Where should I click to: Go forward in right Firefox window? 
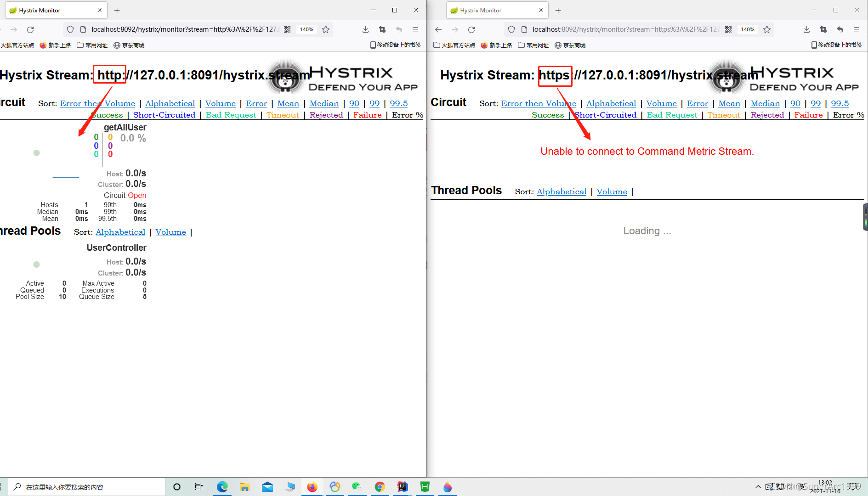[455, 29]
